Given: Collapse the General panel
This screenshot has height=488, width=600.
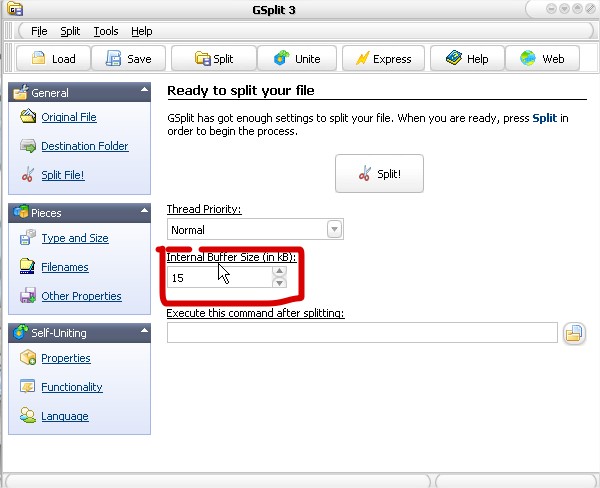Looking at the screenshot, I should [x=144, y=90].
